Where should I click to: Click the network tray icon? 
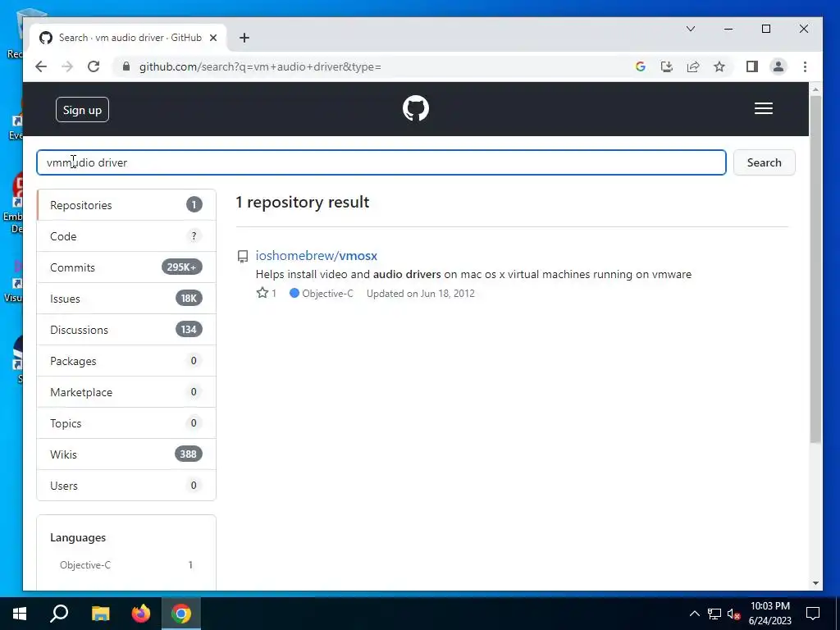714,614
